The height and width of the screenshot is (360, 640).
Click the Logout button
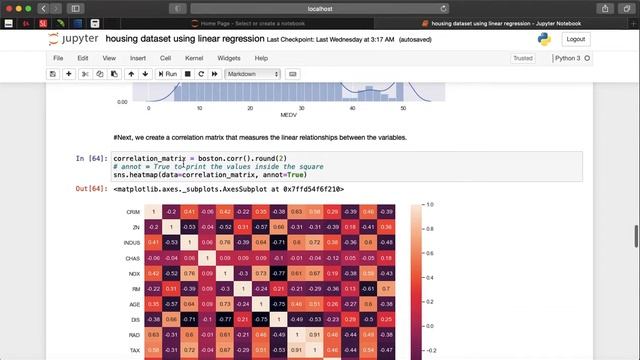click(576, 39)
